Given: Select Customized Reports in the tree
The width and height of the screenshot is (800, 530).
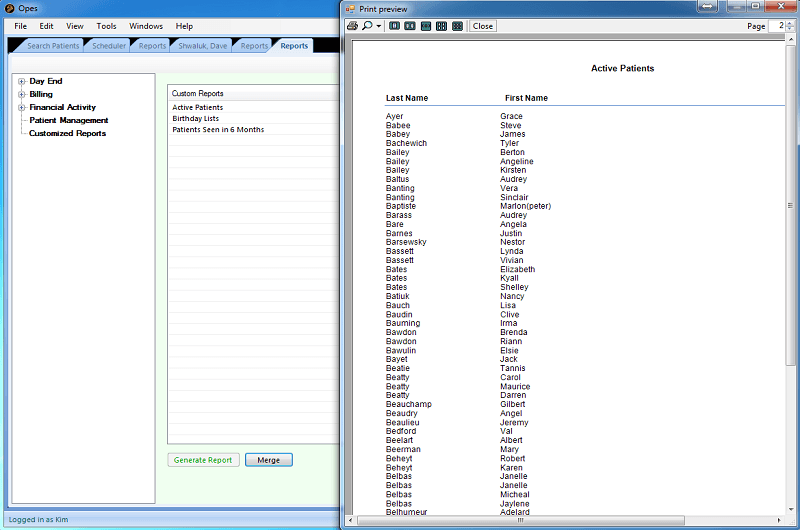Looking at the screenshot, I should 67,133.
